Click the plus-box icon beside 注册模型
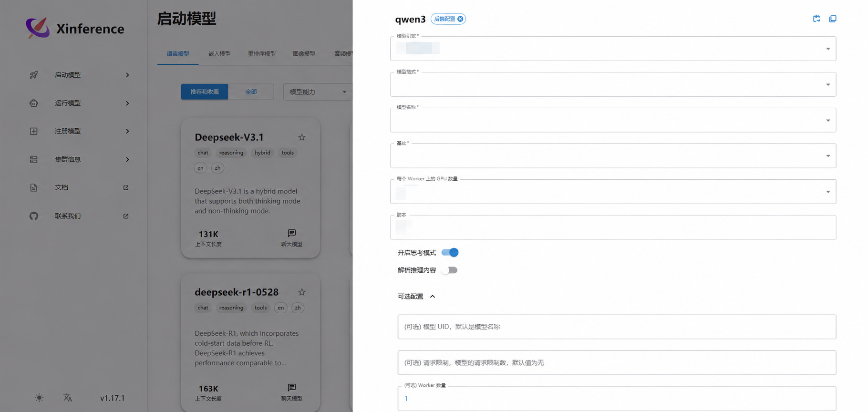The image size is (868, 412). click(34, 131)
